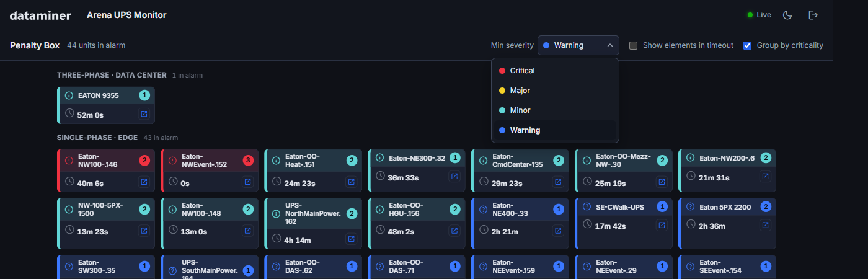This screenshot has width=868, height=279.
Task: Click 43 in alarm count text
Action: pyautogui.click(x=161, y=138)
